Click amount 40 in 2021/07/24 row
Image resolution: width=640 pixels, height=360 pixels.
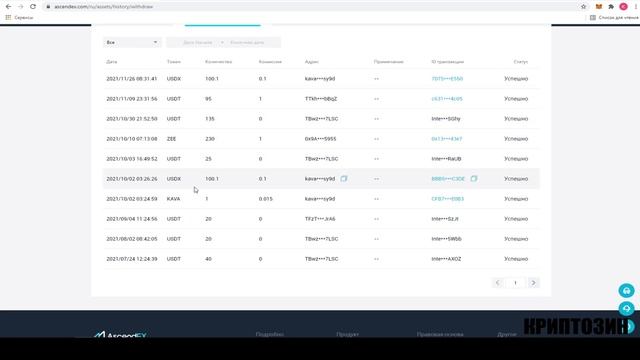coord(208,259)
